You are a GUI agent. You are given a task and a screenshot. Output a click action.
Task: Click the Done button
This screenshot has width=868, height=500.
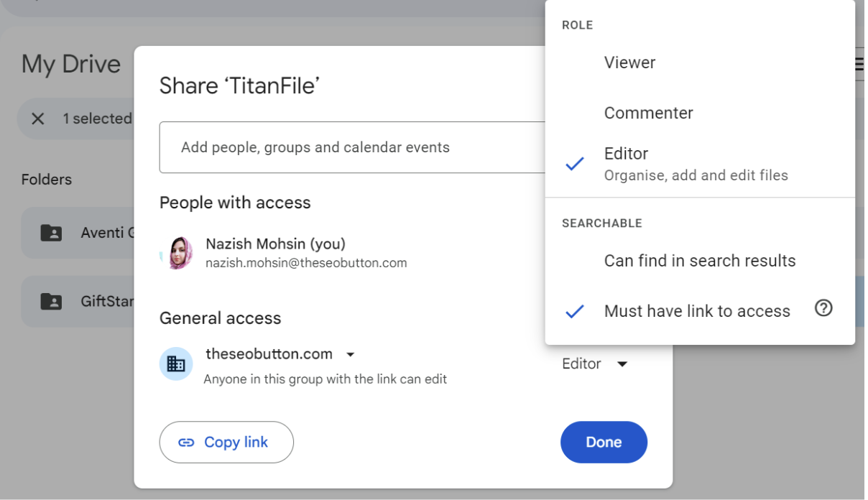coord(604,442)
